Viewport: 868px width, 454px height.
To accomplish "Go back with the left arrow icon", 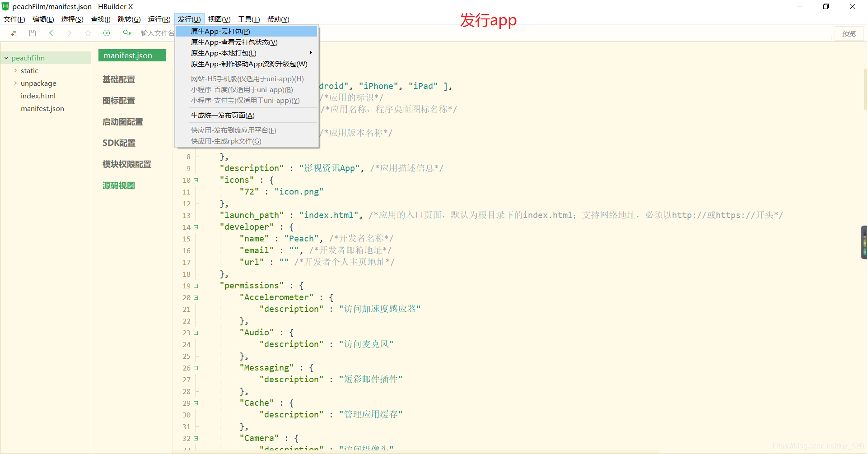I will pos(51,33).
